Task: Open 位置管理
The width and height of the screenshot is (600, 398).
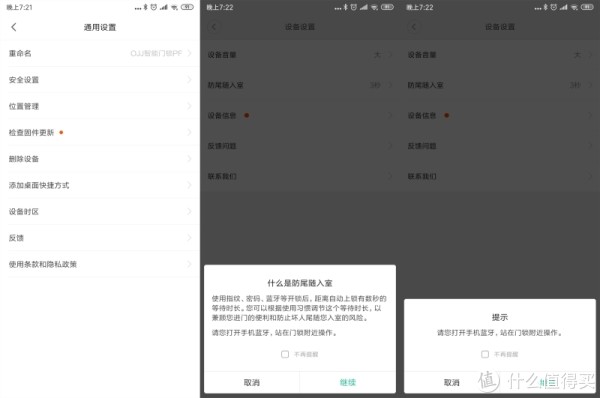Action: (100, 106)
